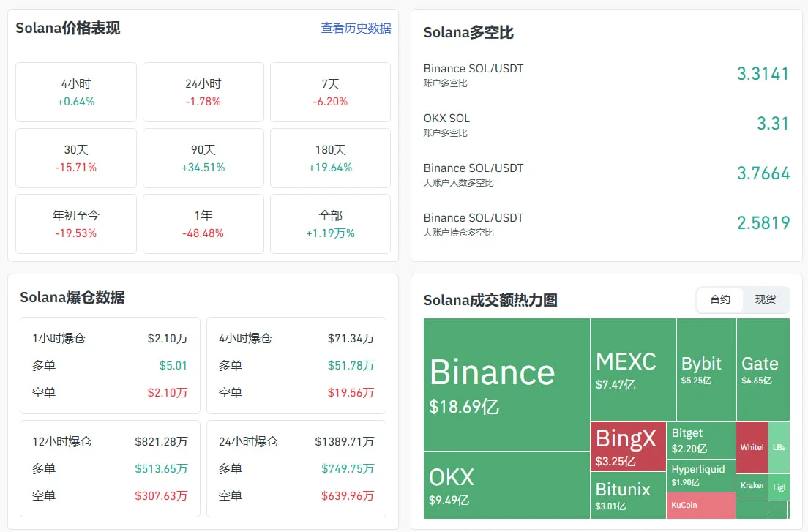Click the 大账户人数多空比 label
The width and height of the screenshot is (808, 532).
[x=458, y=183]
